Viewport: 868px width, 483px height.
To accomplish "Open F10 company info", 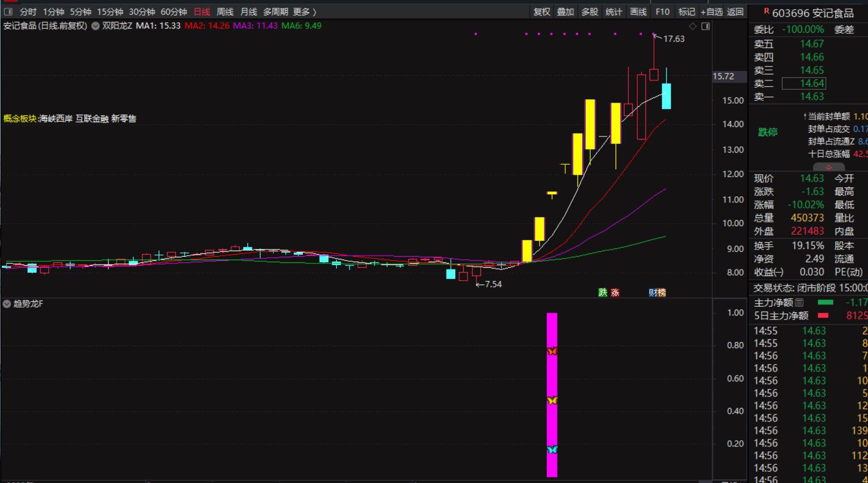I will coord(662,12).
